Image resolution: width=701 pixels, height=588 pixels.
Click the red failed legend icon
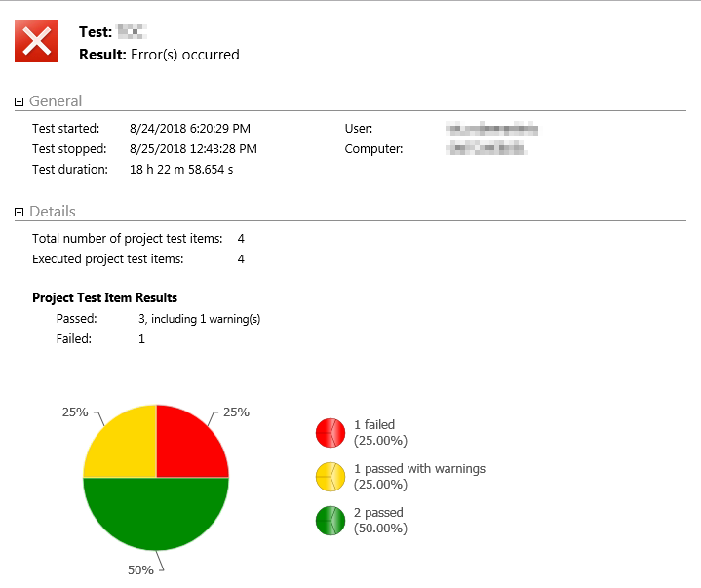coord(331,432)
